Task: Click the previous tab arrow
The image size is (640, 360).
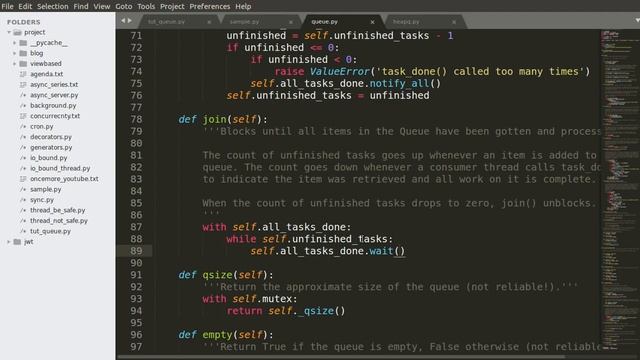Action: (123, 20)
